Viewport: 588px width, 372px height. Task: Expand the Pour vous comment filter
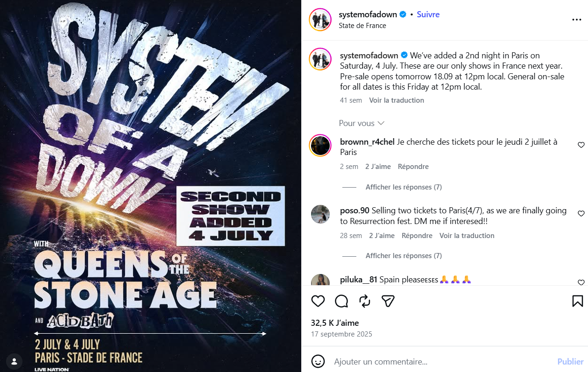pos(361,123)
